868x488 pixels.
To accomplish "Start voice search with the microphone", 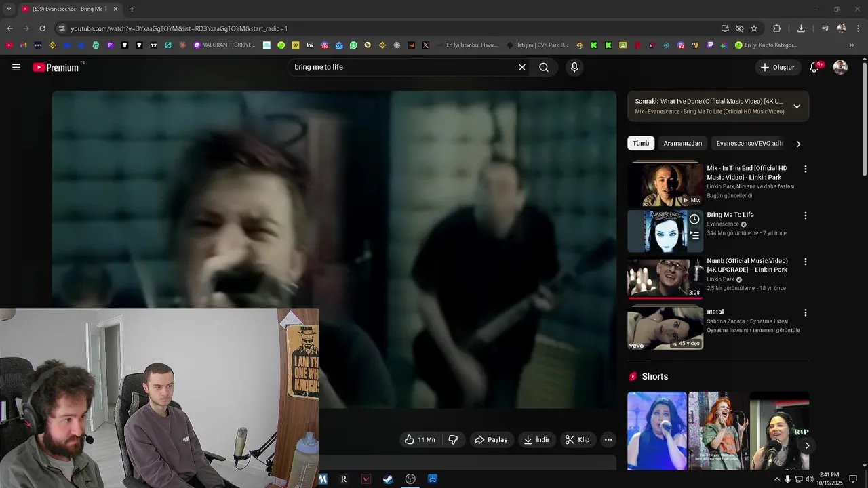I will pyautogui.click(x=574, y=67).
